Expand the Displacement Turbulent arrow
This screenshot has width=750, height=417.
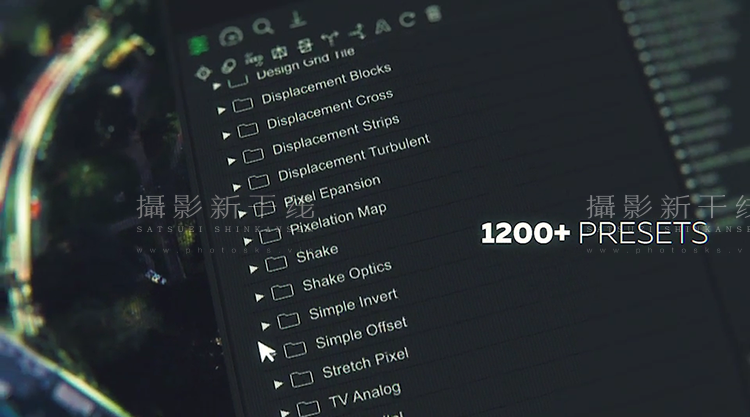pos(237,187)
